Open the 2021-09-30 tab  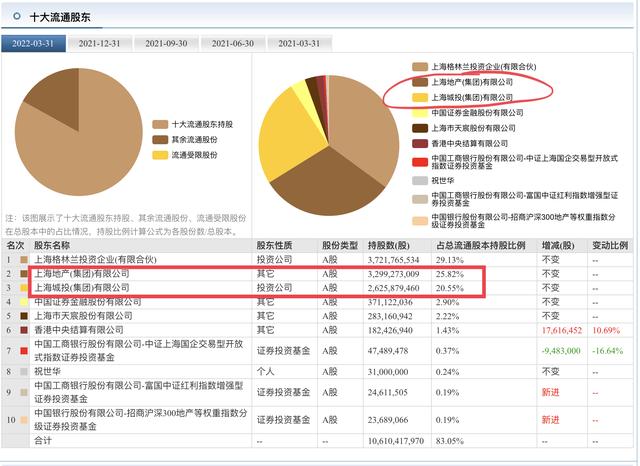(166, 44)
